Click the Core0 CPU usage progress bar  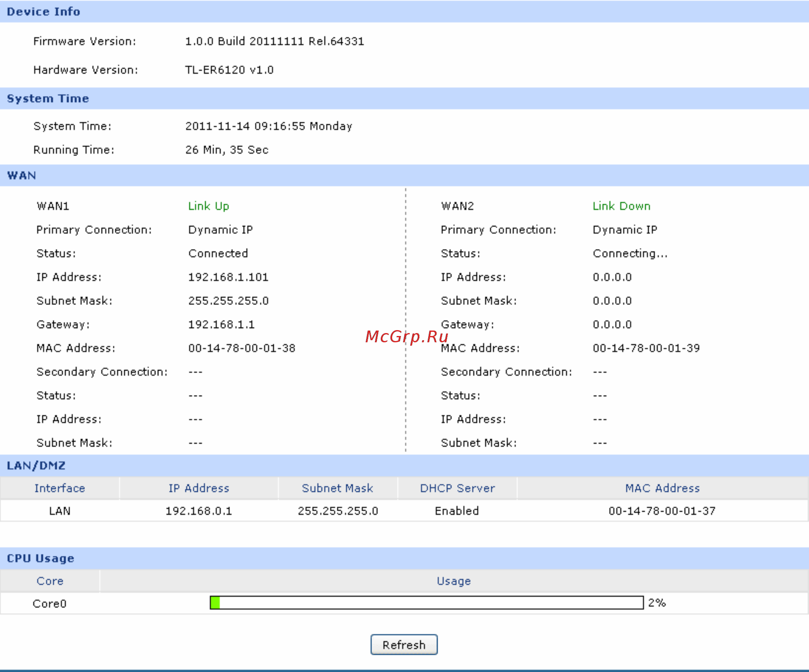click(427, 603)
